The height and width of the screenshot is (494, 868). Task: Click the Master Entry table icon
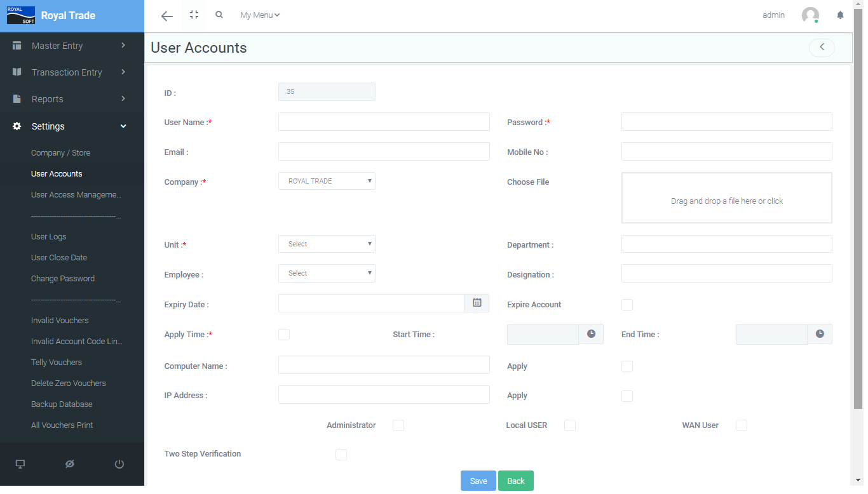point(17,46)
